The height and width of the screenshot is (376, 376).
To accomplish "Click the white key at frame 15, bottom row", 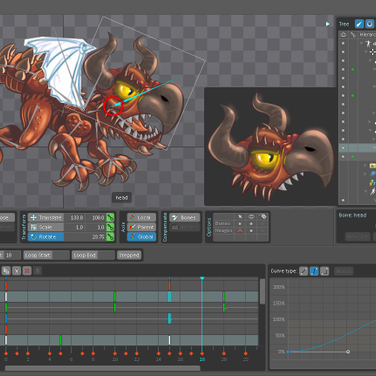I will [169, 340].
